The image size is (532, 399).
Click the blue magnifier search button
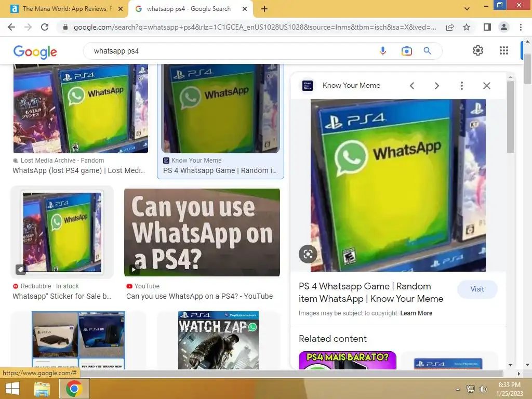[x=428, y=51]
